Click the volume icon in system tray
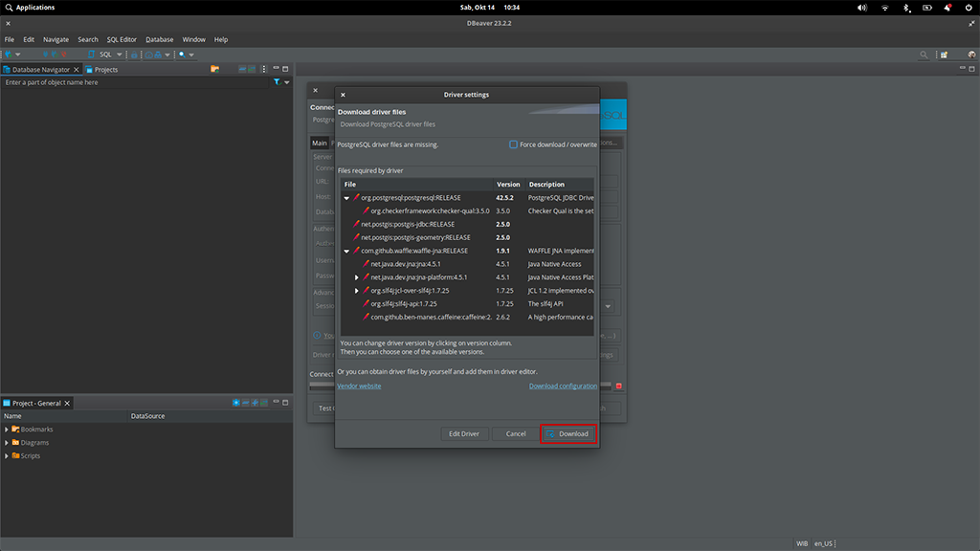This screenshot has height=551, width=980. (862, 8)
